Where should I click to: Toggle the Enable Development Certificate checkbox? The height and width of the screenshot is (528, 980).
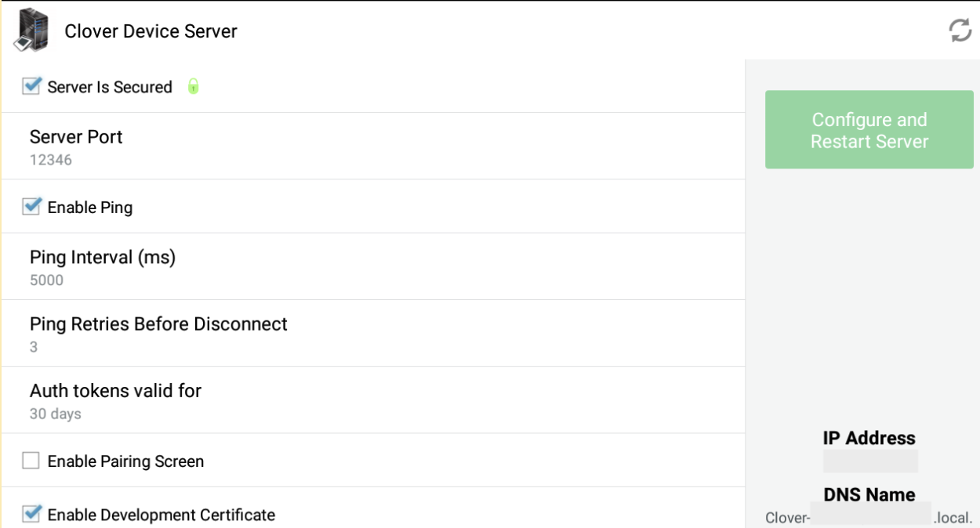[x=31, y=514]
